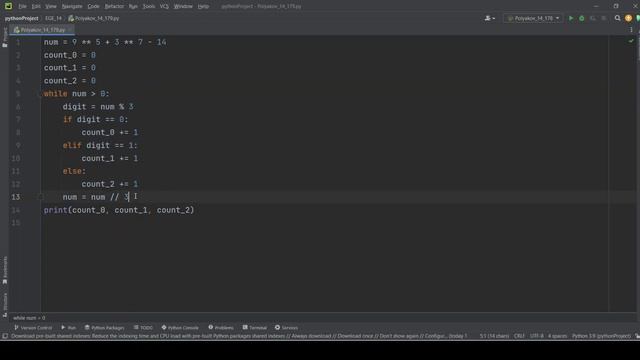Screen dimensions: 640x360
Task: Open the VCS menu
Action: point(164,6)
